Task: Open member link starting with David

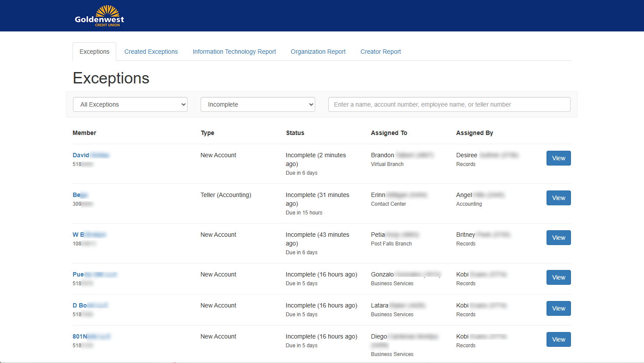Action: [x=91, y=155]
